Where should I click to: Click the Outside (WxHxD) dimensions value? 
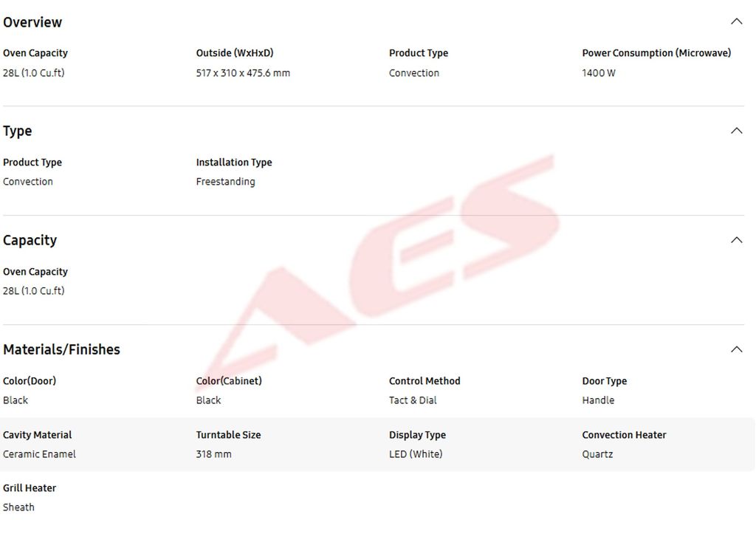point(243,73)
